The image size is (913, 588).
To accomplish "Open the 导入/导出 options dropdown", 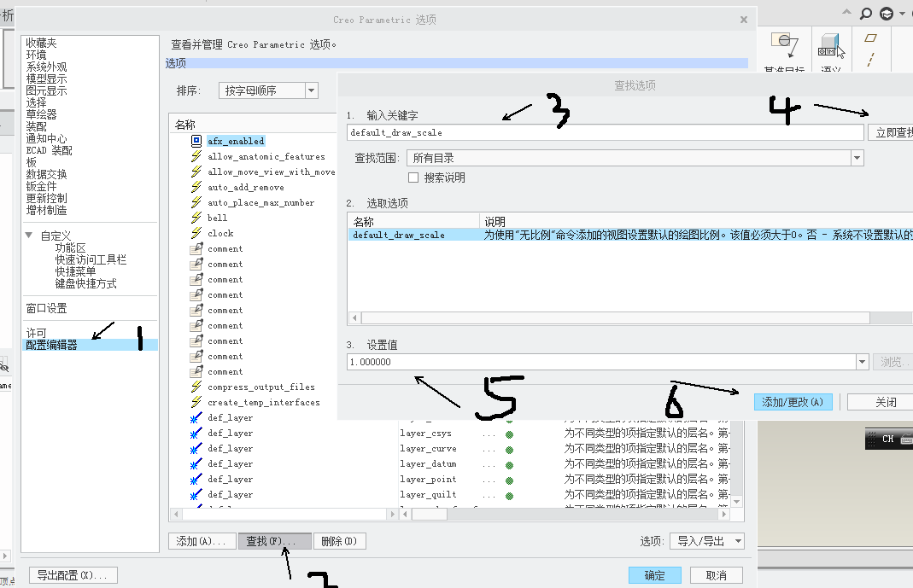I will [707, 541].
